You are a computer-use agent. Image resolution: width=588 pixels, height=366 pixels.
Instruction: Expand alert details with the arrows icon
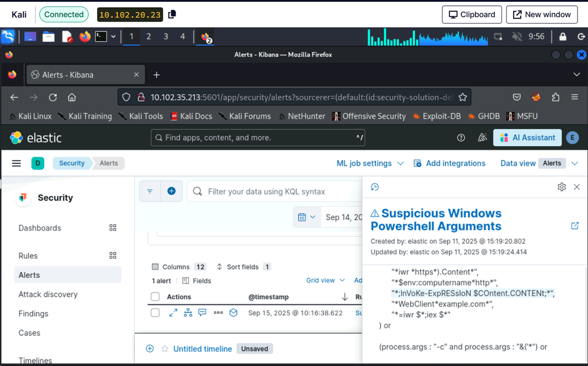pyautogui.click(x=173, y=313)
